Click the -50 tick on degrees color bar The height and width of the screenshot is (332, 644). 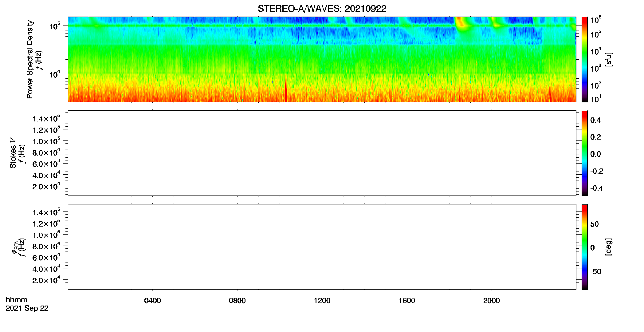coord(595,272)
